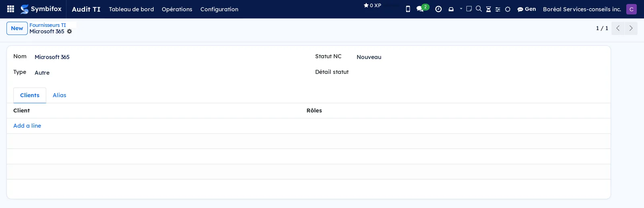Image resolution: width=644 pixels, height=208 pixels.
Task: Go back to Fournisseurs TI breadcrumb
Action: coord(47,25)
